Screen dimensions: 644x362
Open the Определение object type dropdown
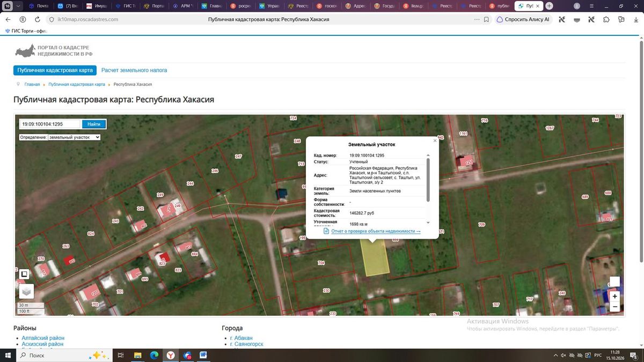click(74, 137)
